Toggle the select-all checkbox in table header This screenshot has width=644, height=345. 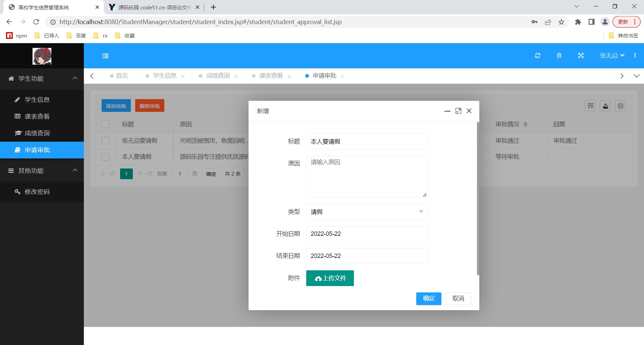pyautogui.click(x=105, y=124)
